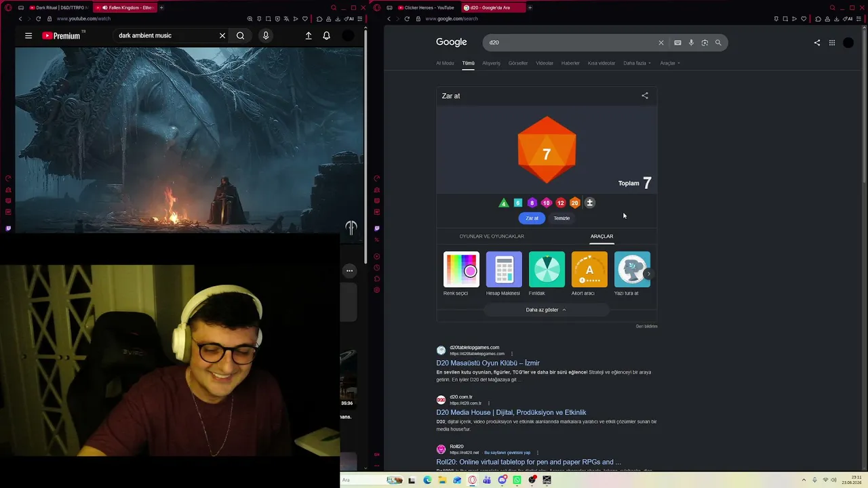
Task: Switch to Videolar results tab
Action: click(545, 63)
